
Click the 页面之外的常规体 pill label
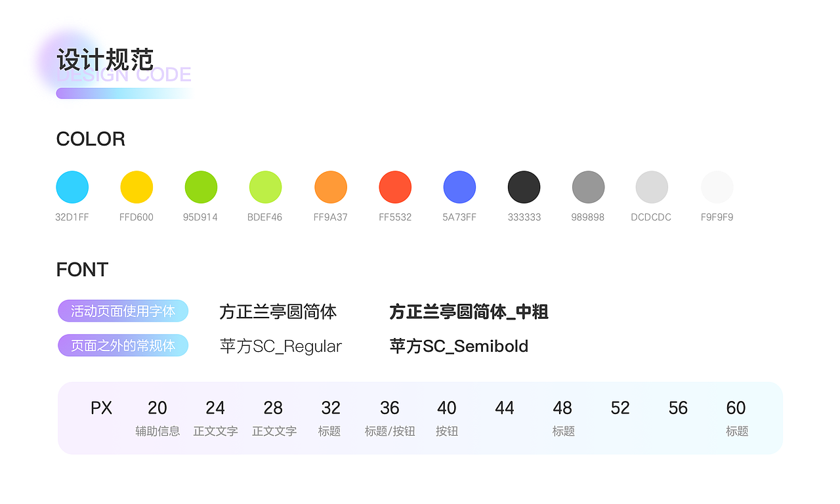point(123,345)
